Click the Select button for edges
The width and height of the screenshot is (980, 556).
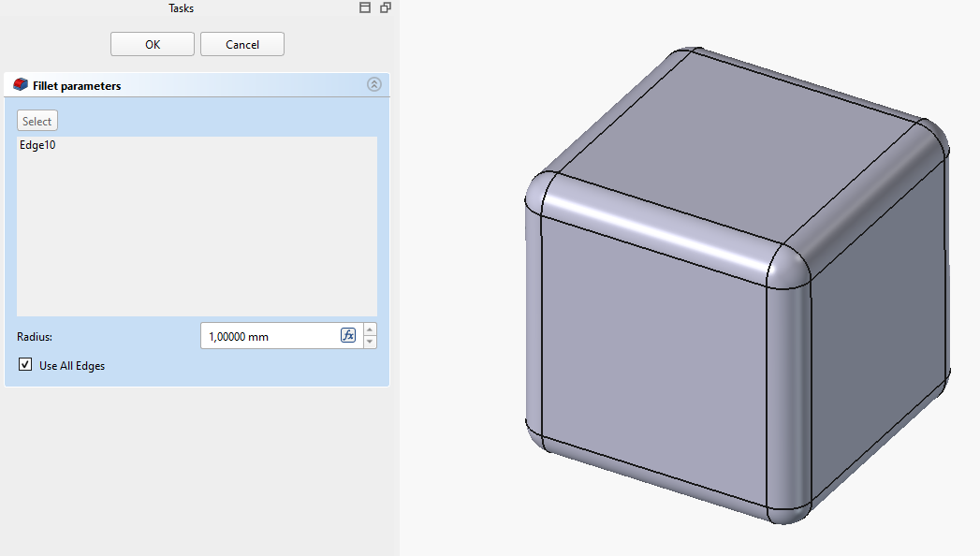(37, 121)
